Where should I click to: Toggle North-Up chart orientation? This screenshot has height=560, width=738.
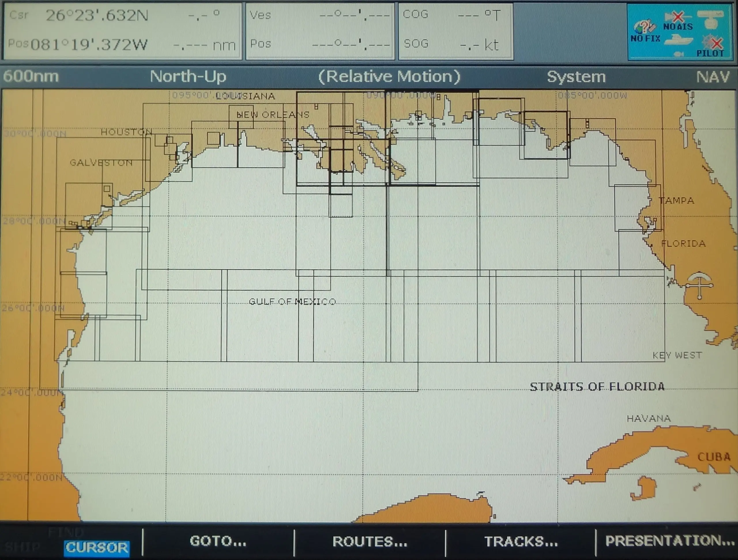point(189,76)
